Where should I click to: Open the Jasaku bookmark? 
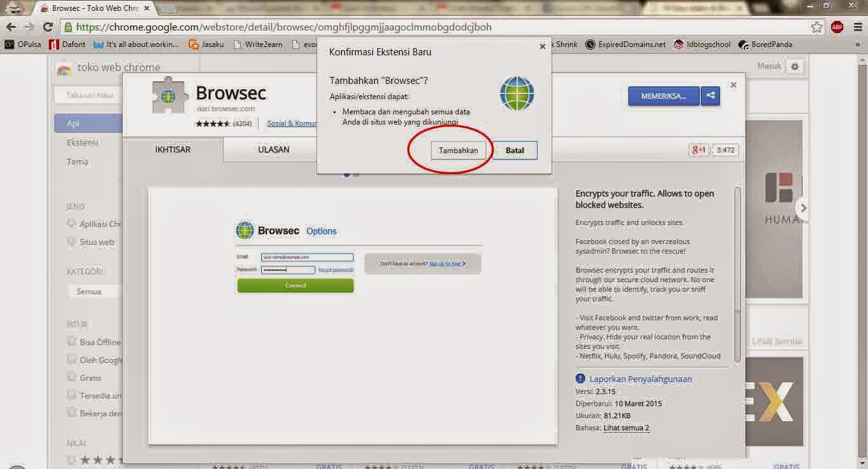[x=206, y=44]
